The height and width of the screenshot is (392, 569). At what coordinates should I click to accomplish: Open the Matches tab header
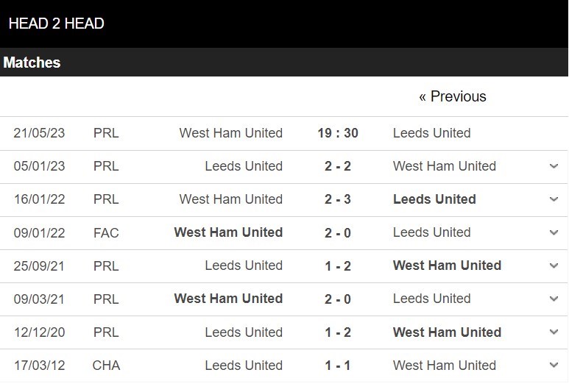(32, 63)
